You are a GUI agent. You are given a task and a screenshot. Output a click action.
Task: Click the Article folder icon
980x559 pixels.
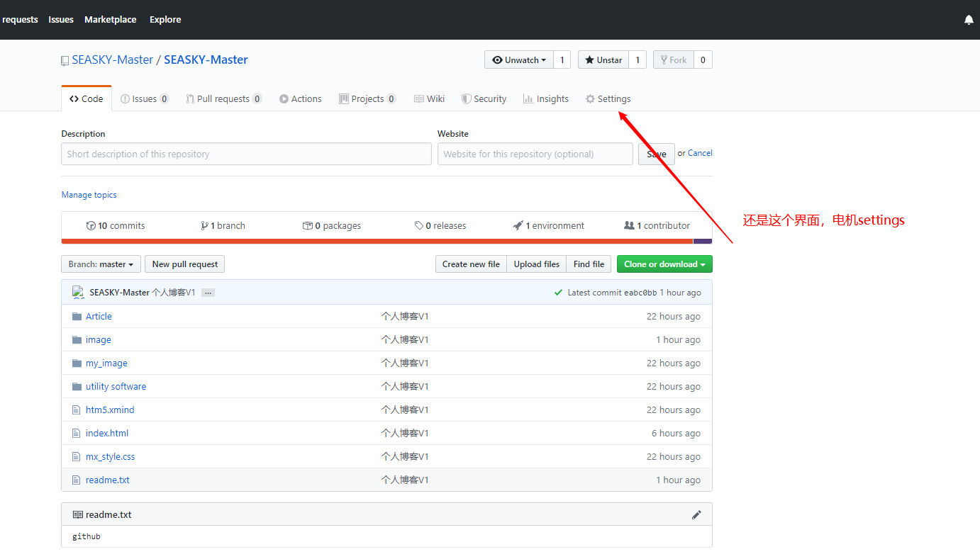(77, 317)
